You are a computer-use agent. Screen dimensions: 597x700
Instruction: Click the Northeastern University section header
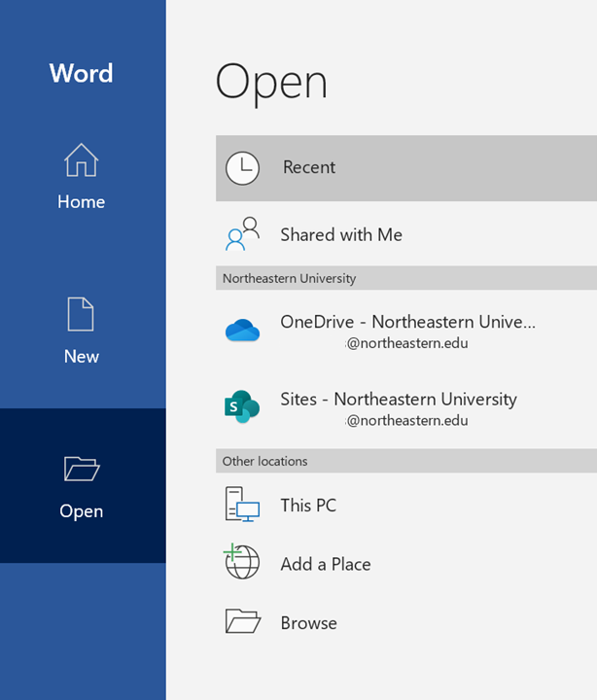pos(406,278)
